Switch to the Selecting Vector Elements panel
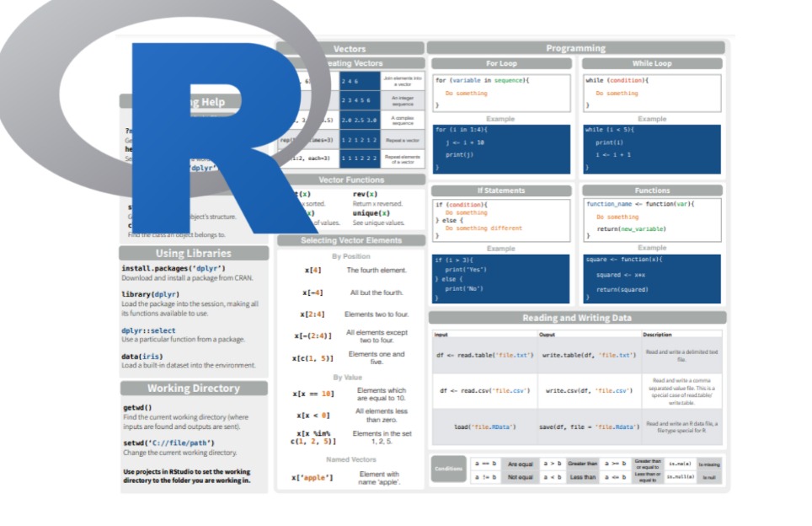The image size is (812, 526). (x=349, y=240)
